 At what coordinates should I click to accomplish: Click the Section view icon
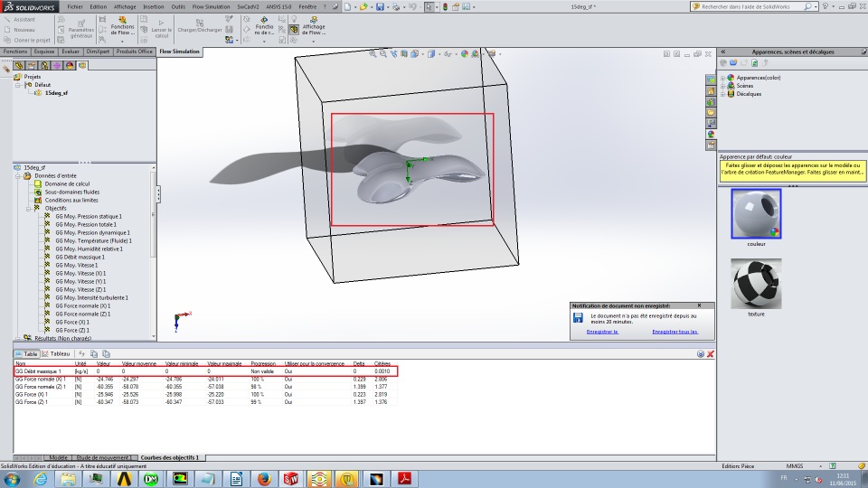(404, 53)
